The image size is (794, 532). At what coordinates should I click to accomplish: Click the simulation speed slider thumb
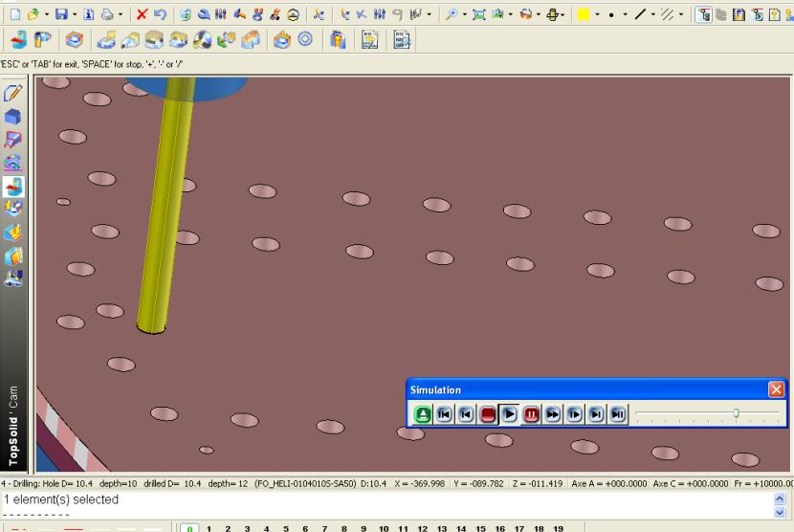point(737,413)
